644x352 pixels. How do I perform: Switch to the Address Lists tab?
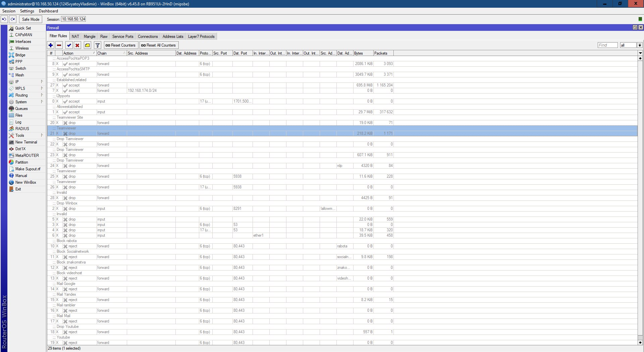tap(173, 37)
